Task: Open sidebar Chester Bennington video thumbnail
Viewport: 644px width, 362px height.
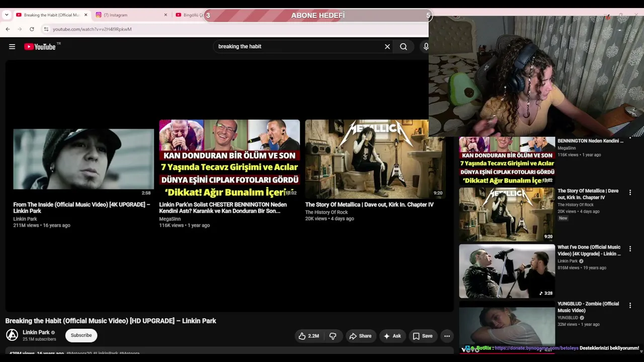Action: tap(507, 160)
